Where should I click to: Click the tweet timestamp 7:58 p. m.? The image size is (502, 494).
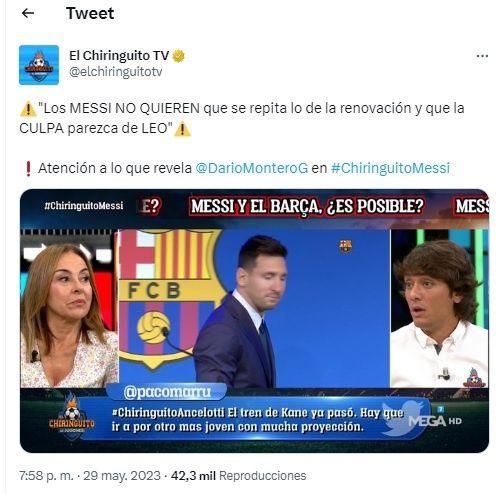(46, 476)
